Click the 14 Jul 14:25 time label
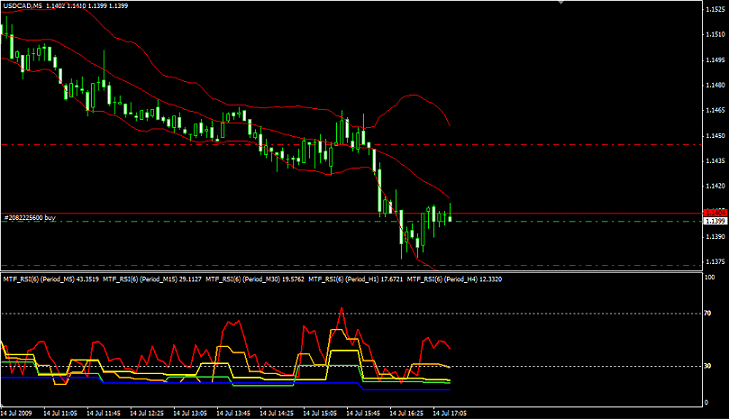The width and height of the screenshot is (729, 419). click(277, 413)
